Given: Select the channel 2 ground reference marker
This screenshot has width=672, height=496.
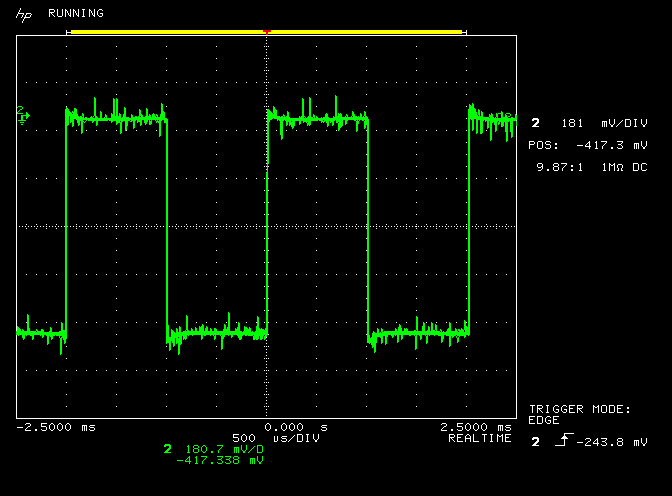Looking at the screenshot, I should click(22, 115).
